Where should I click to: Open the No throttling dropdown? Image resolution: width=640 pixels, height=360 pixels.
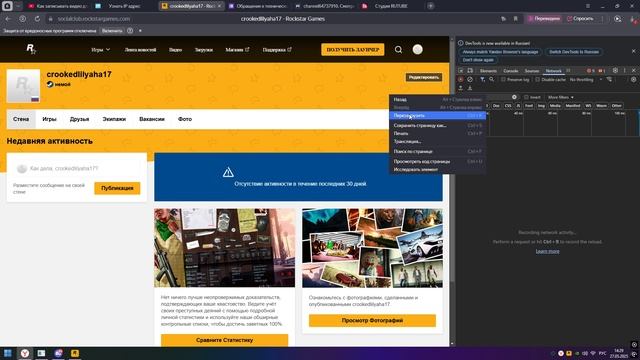(x=586, y=80)
